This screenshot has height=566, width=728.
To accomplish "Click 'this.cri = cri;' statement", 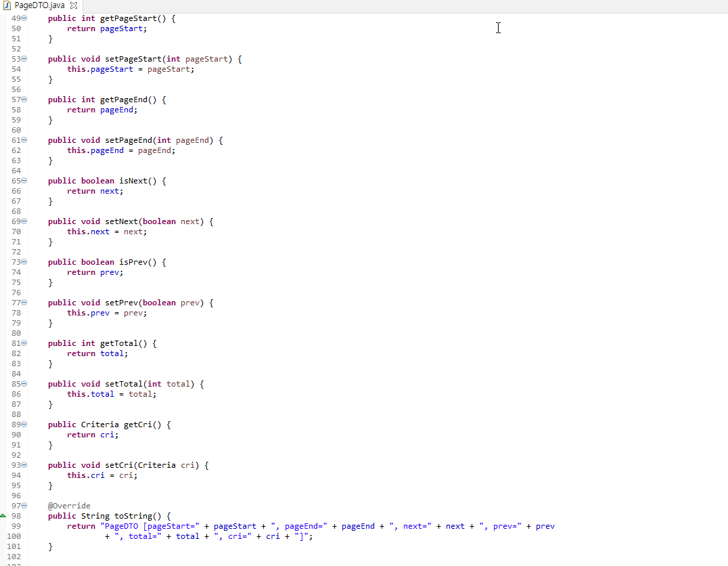I will coord(102,475).
